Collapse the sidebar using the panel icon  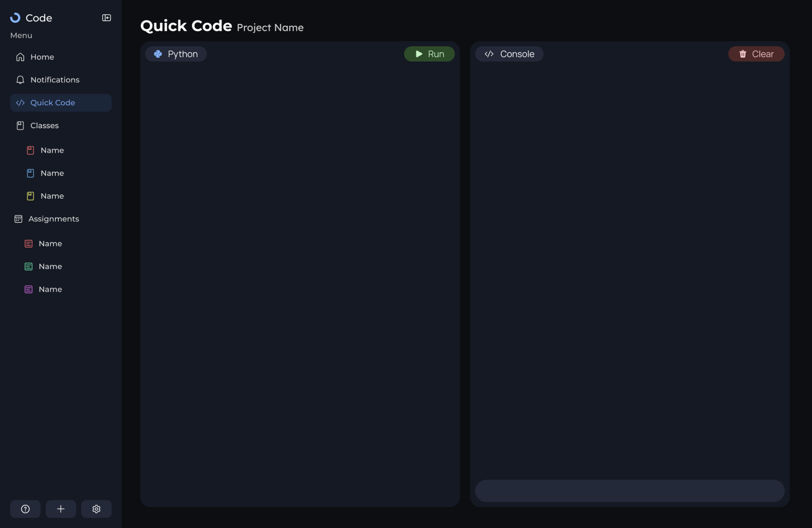tap(106, 18)
